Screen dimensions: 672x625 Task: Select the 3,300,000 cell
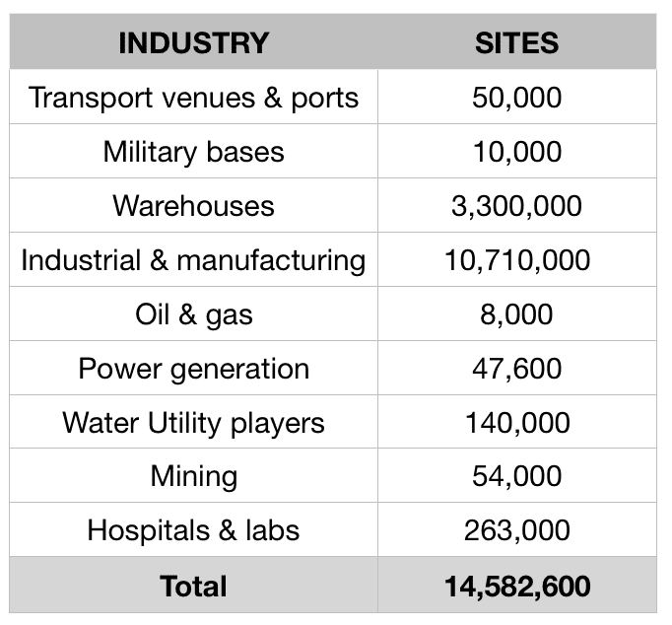click(516, 206)
